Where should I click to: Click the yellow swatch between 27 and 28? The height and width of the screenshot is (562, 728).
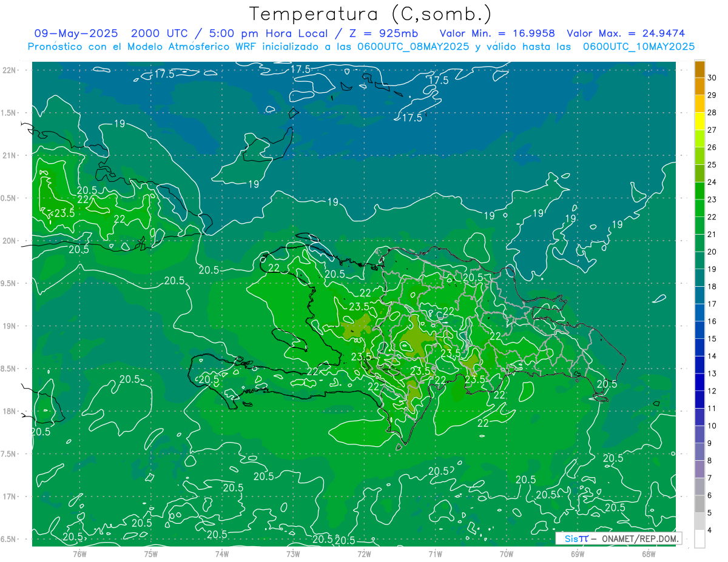pos(699,121)
